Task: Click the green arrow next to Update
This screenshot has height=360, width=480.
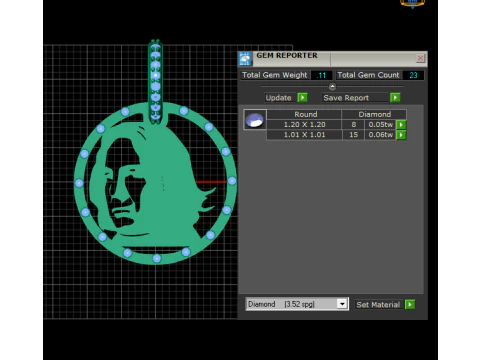Action: pyautogui.click(x=302, y=98)
